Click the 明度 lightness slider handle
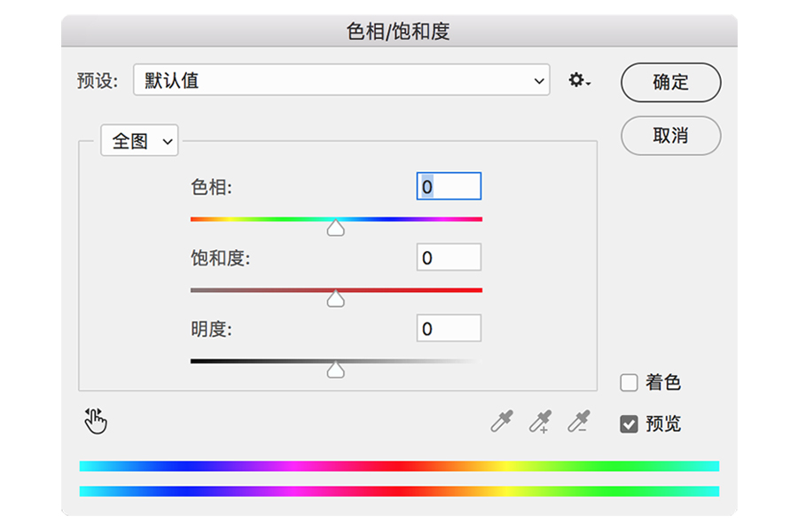798x532 pixels. pyautogui.click(x=335, y=371)
